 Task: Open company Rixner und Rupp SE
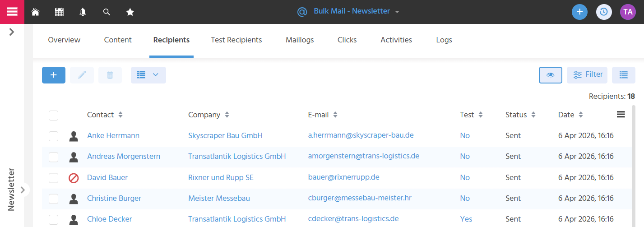[221, 177]
